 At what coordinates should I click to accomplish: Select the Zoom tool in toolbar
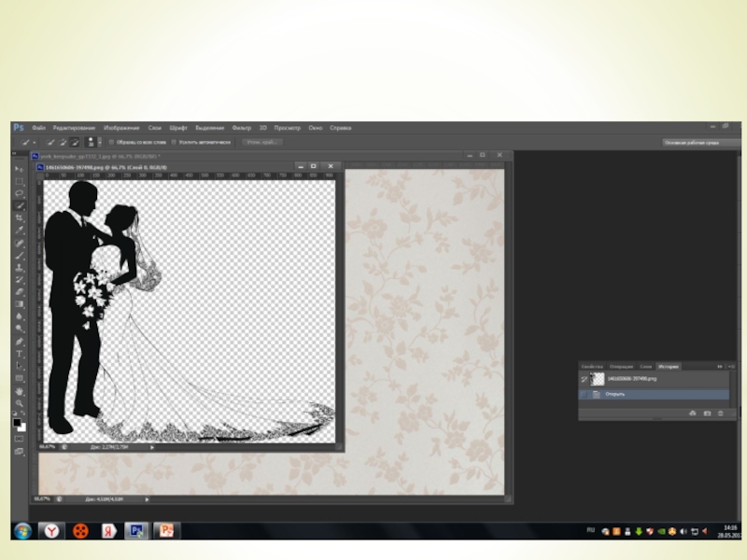[19, 403]
